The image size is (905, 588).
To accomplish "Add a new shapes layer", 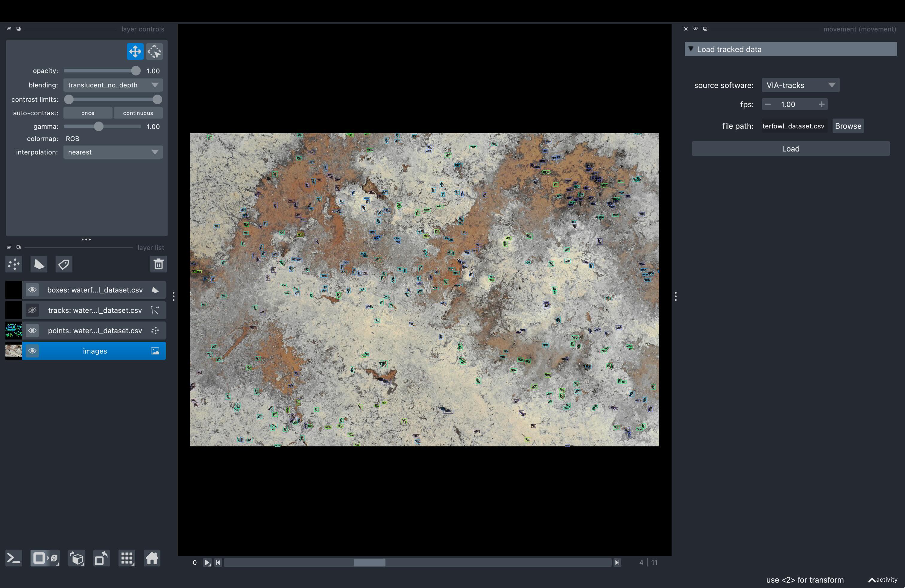I will 39,264.
